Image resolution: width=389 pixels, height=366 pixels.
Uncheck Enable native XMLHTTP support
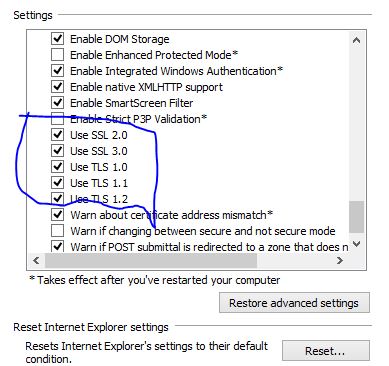(x=58, y=87)
